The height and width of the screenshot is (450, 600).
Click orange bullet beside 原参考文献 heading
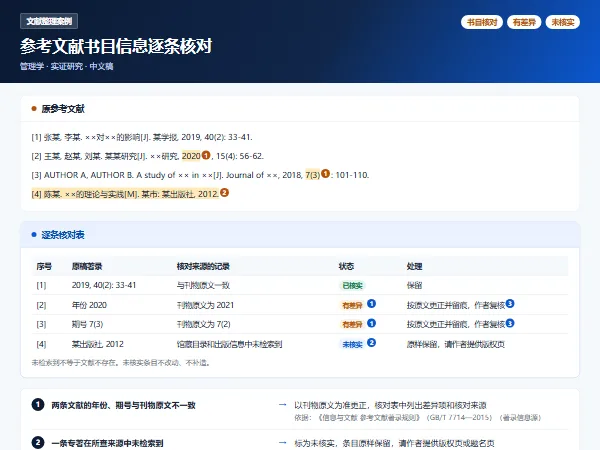(x=34, y=109)
